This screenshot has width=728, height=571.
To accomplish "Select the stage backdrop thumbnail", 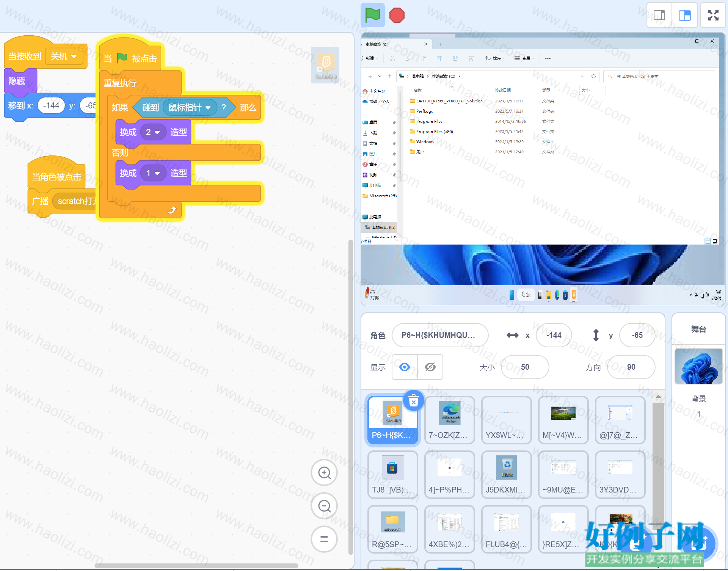I will point(699,366).
